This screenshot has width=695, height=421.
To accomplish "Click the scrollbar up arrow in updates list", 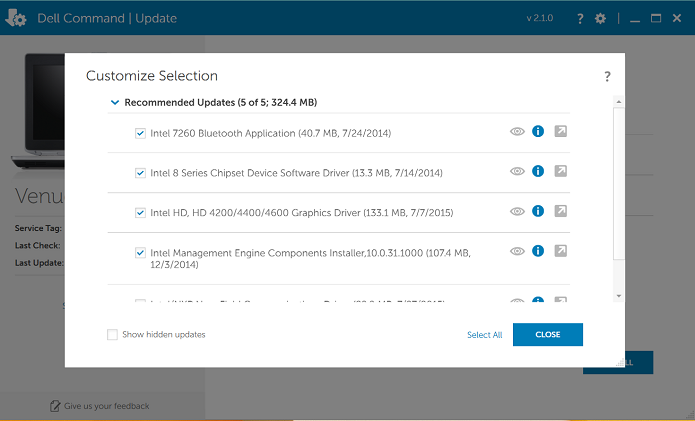I will (x=619, y=102).
